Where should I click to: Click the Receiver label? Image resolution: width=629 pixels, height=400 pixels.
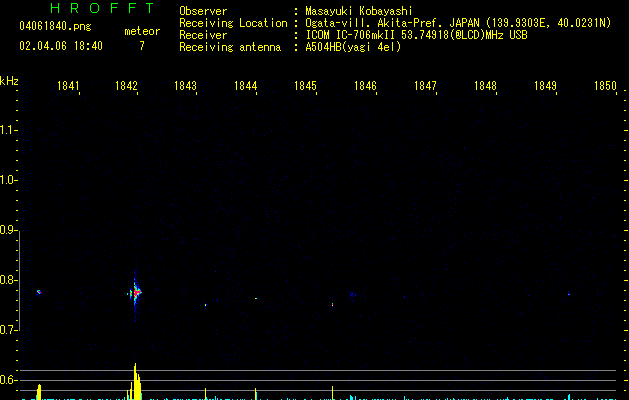(203, 35)
